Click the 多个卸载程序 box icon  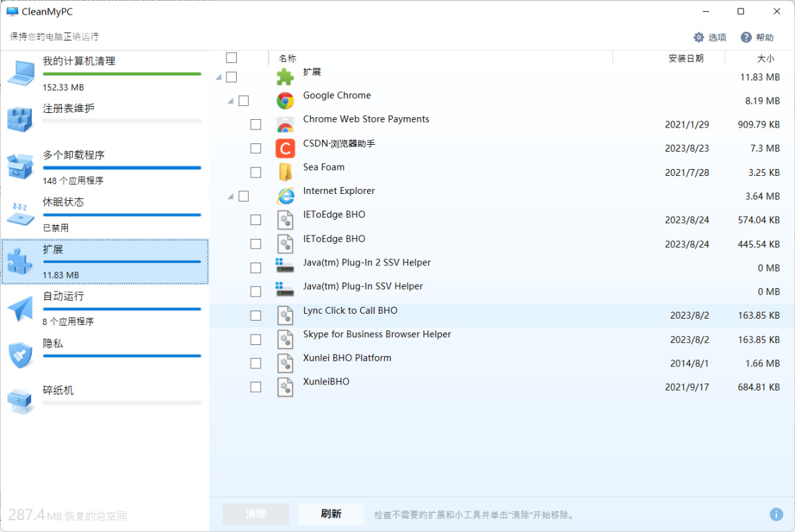(20, 166)
